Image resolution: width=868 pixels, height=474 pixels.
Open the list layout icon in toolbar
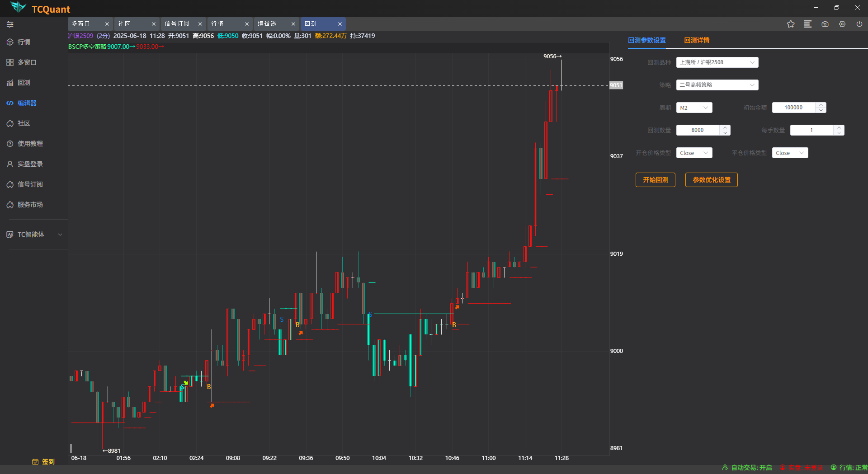[x=808, y=24]
